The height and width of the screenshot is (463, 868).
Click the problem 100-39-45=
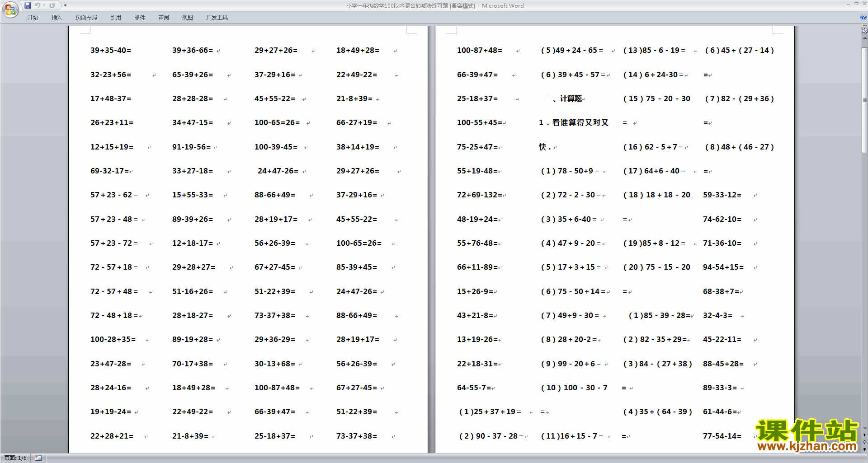276,147
